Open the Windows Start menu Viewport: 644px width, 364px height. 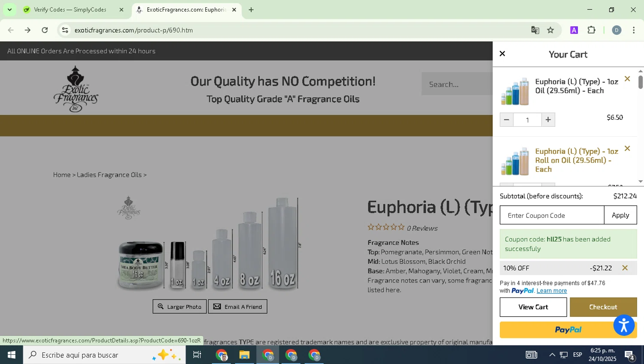pyautogui.click(x=12, y=355)
